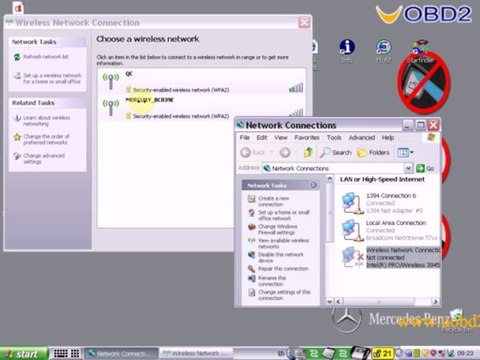Image resolution: width=480 pixels, height=360 pixels.
Task: Maximize the Network Connections window
Action: [x=421, y=125]
